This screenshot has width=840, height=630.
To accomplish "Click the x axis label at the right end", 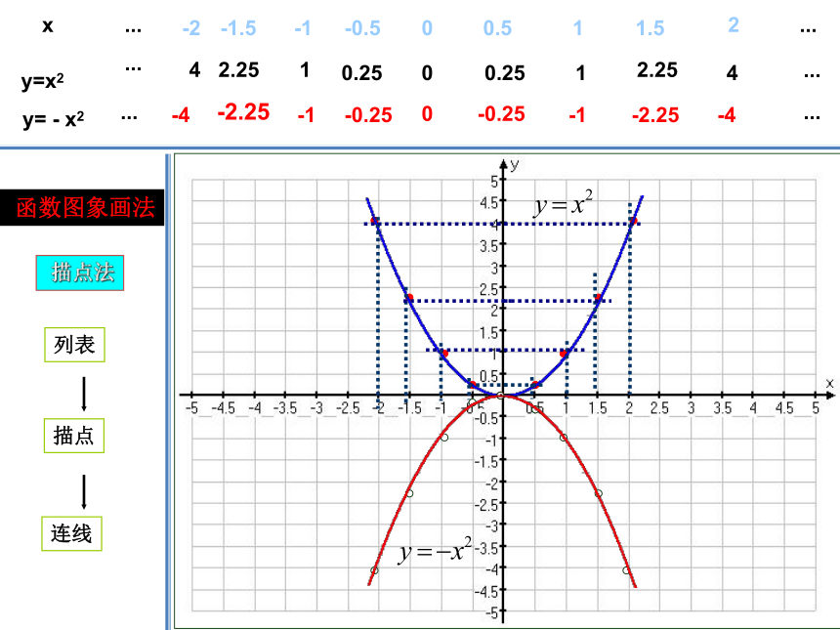I will coord(829,383).
